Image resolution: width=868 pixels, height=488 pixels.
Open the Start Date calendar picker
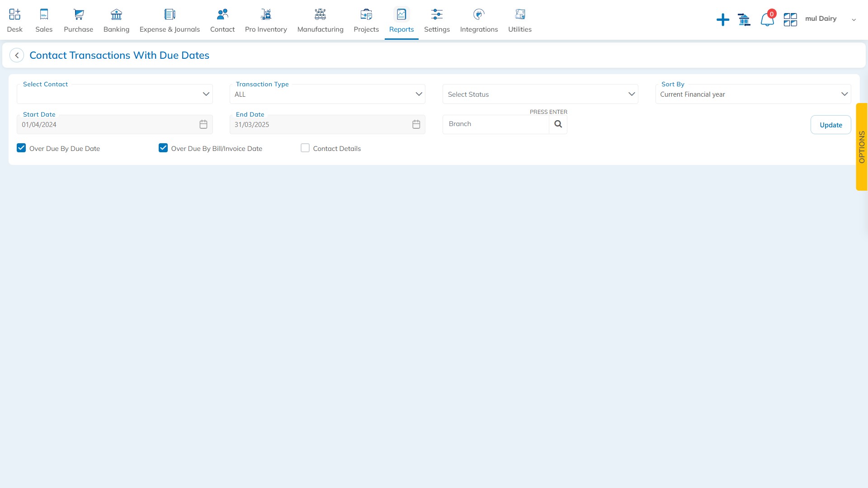click(203, 124)
